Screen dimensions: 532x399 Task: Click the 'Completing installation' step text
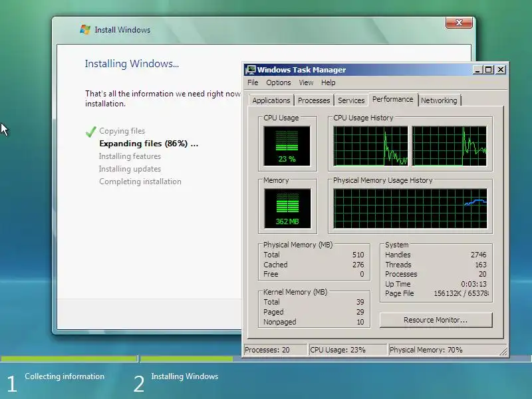(140, 182)
